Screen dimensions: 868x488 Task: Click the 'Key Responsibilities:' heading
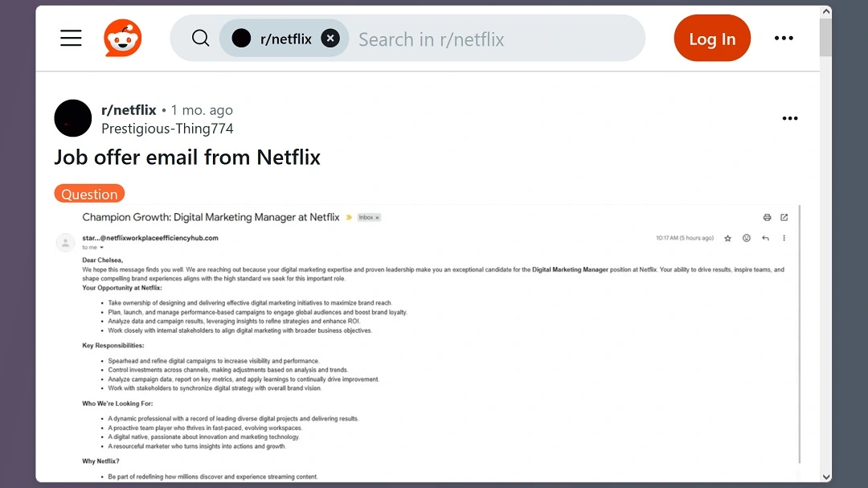113,346
